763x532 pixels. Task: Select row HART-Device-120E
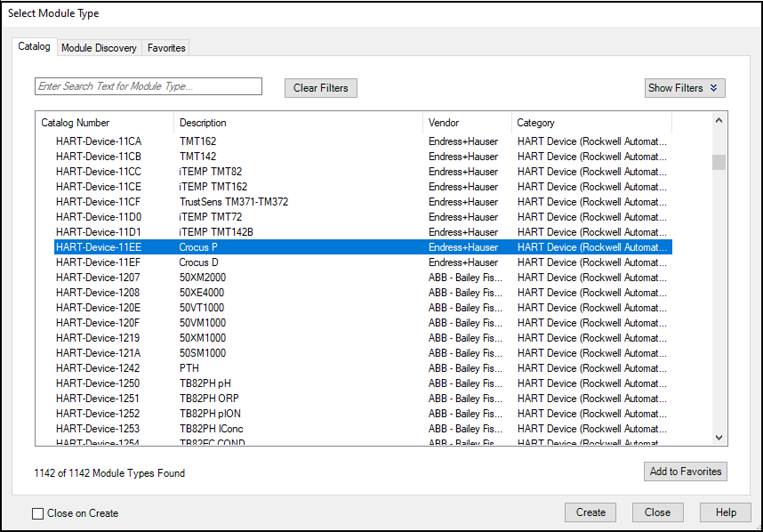coord(363,308)
